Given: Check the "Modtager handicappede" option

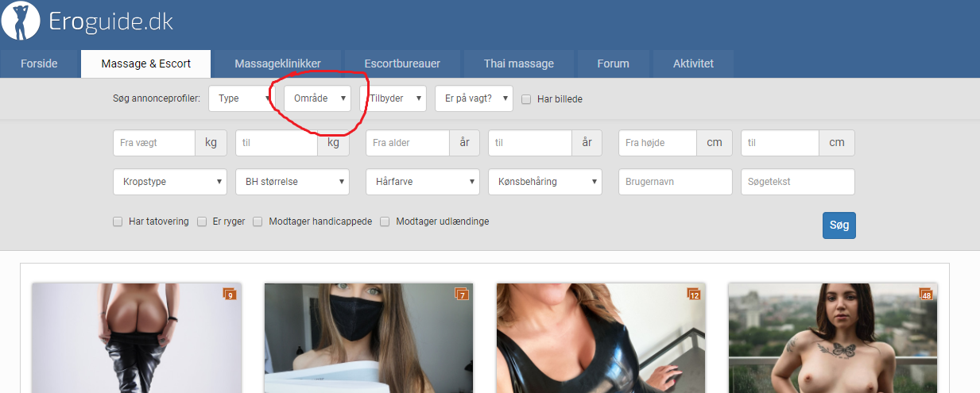Looking at the screenshot, I should [258, 222].
